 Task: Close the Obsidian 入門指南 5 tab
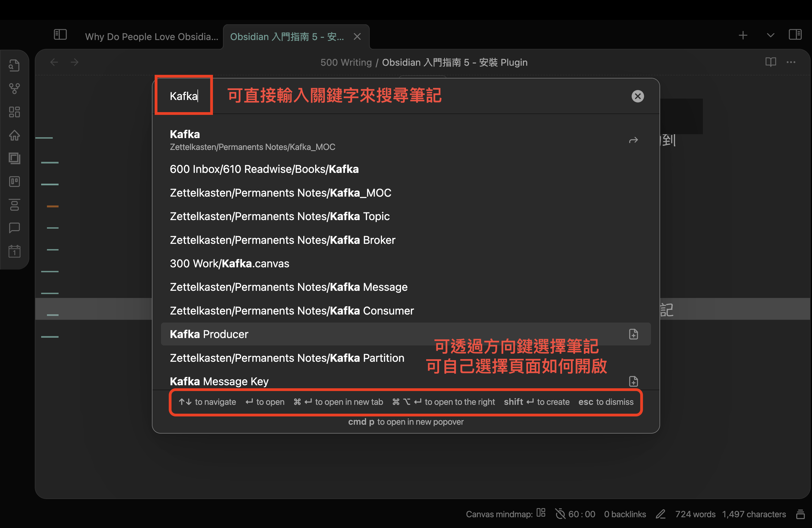coord(357,36)
